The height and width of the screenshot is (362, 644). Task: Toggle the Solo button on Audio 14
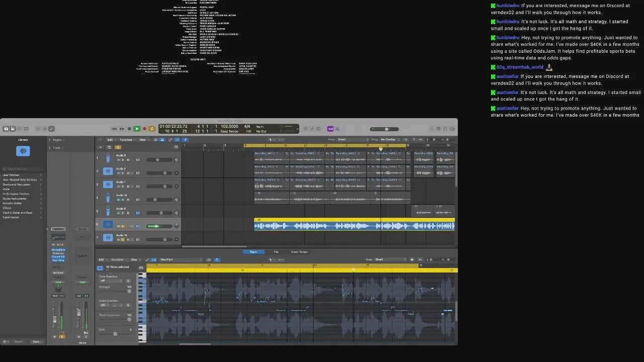pyautogui.click(x=123, y=239)
